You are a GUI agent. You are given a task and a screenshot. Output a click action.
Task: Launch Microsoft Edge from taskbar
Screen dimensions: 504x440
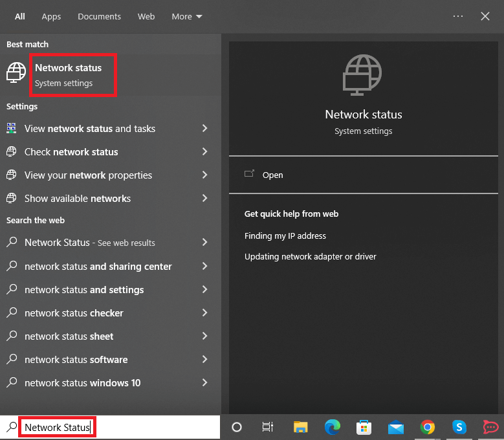pyautogui.click(x=333, y=427)
